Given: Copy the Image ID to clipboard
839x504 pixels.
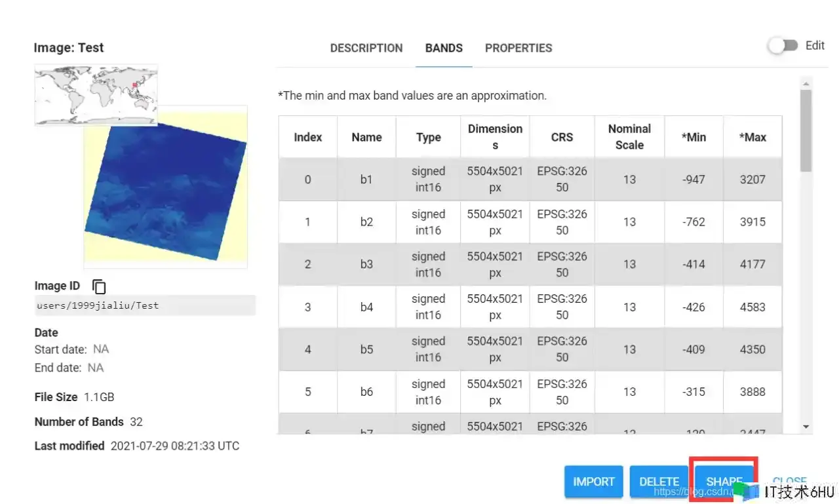Looking at the screenshot, I should click(99, 286).
